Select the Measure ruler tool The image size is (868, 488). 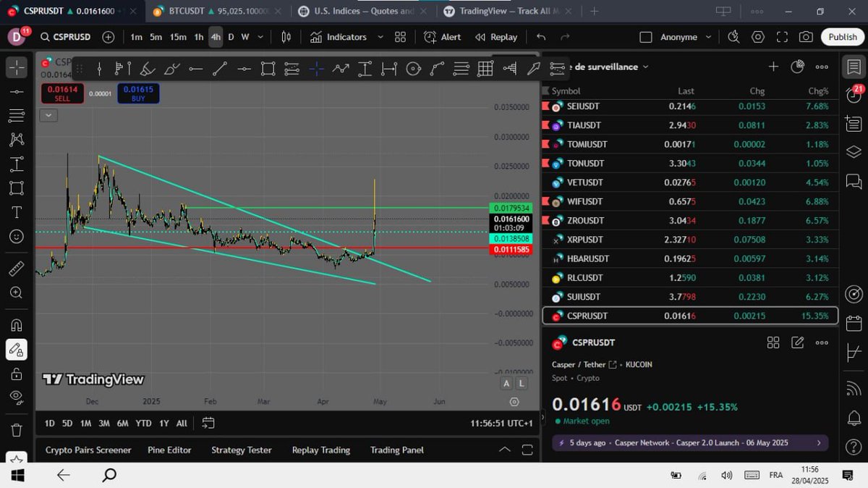click(x=16, y=269)
